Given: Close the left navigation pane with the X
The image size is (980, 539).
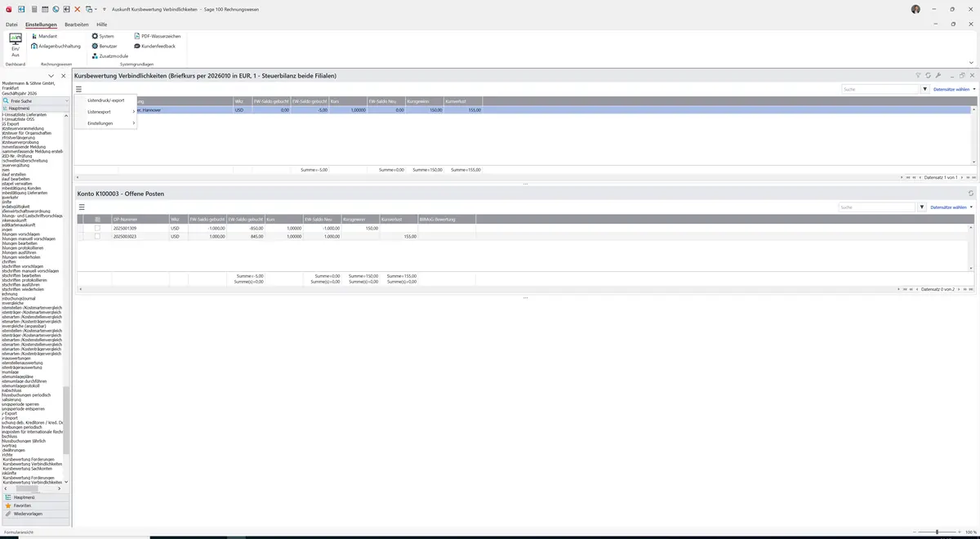Looking at the screenshot, I should [x=63, y=76].
